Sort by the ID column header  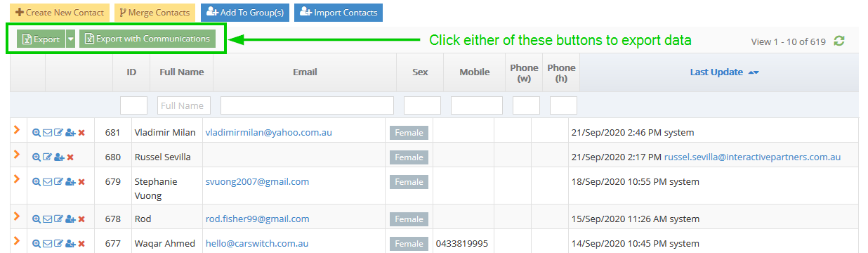tap(131, 72)
